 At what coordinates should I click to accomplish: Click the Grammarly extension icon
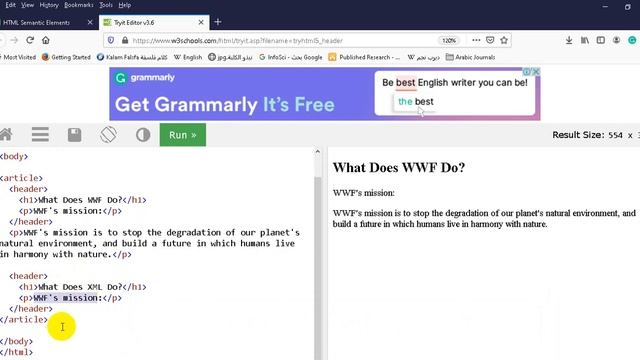(632, 40)
